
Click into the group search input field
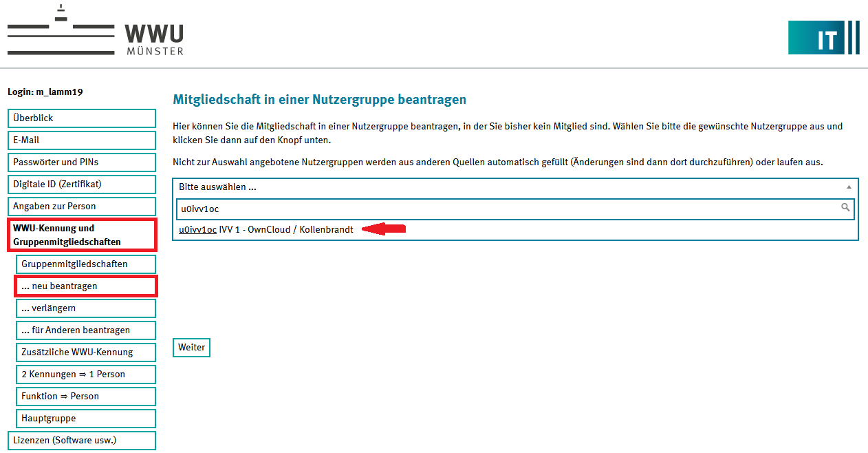[506, 209]
